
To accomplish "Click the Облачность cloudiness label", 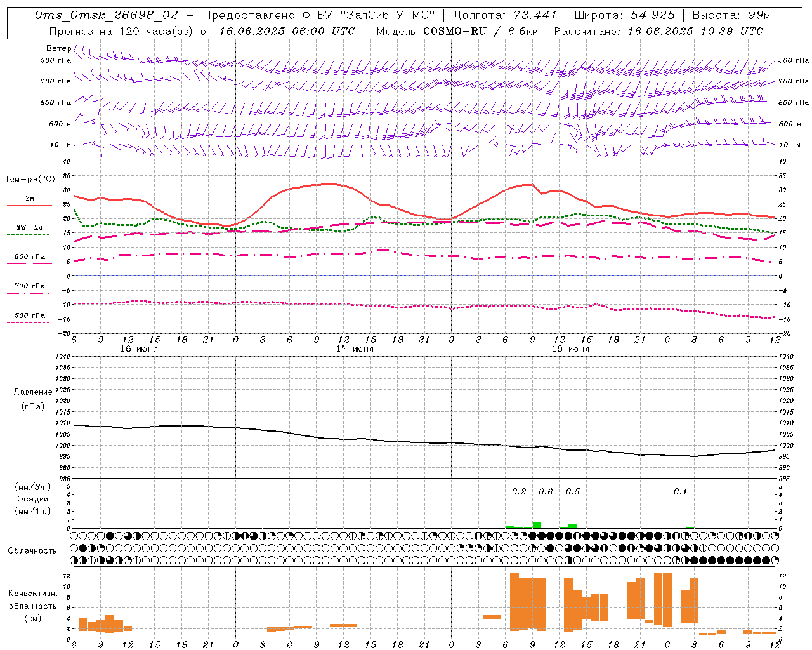I will [x=32, y=550].
